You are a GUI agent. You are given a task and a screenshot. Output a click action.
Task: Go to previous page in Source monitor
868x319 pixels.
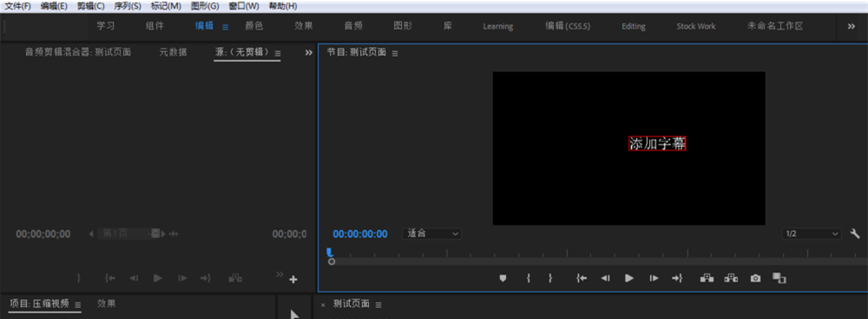(91, 234)
